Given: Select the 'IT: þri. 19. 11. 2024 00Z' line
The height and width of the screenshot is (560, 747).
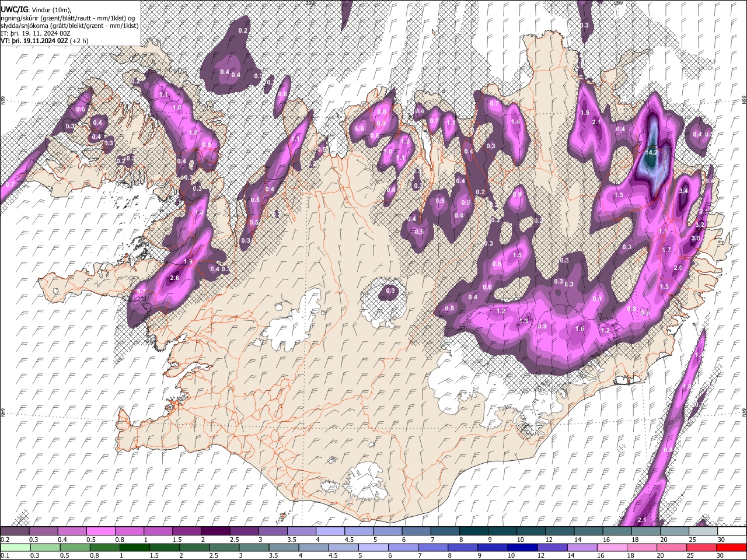Looking at the screenshot, I should pos(36,33).
